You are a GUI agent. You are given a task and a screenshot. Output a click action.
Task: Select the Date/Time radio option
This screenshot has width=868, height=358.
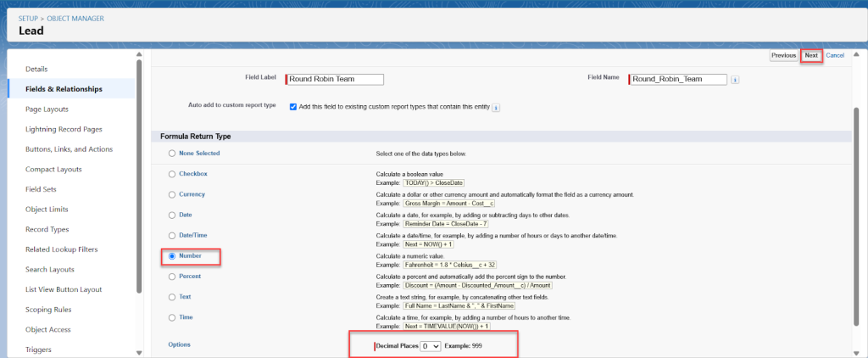[172, 235]
